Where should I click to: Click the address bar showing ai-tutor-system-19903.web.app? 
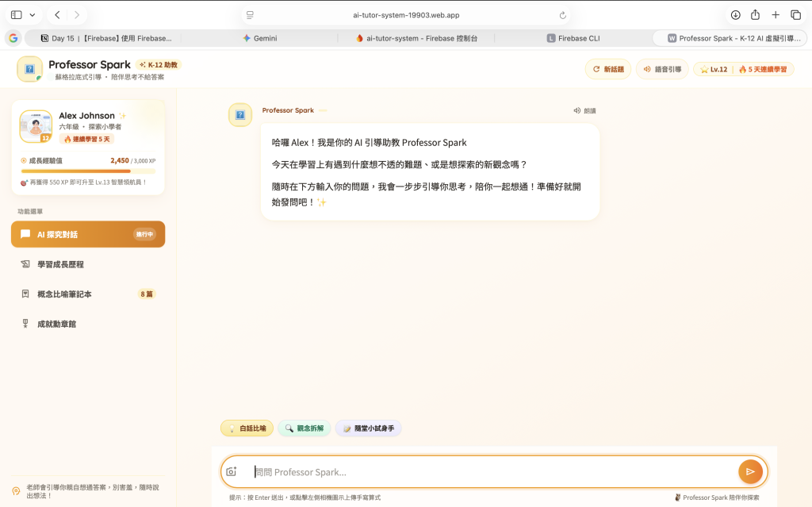(406, 15)
